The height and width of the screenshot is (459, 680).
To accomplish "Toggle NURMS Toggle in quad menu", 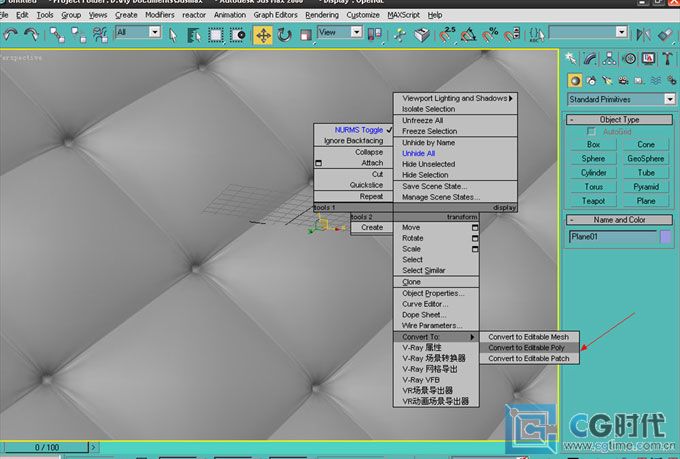I will [358, 130].
